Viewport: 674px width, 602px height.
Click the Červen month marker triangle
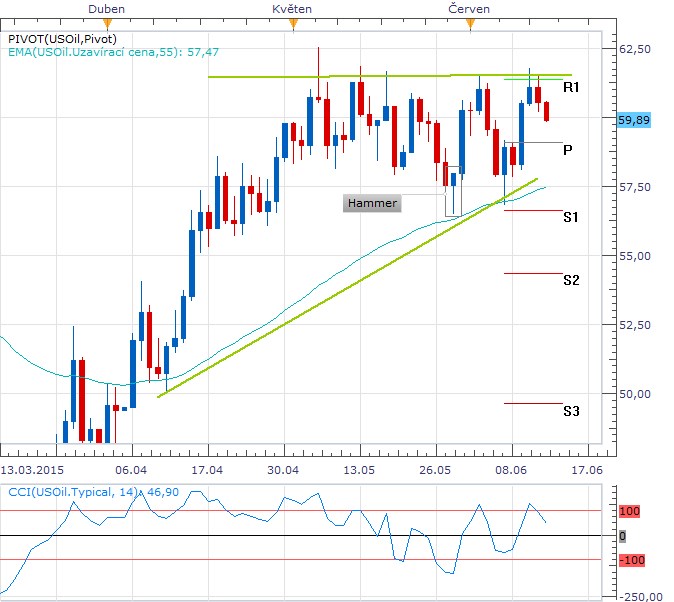tap(470, 25)
